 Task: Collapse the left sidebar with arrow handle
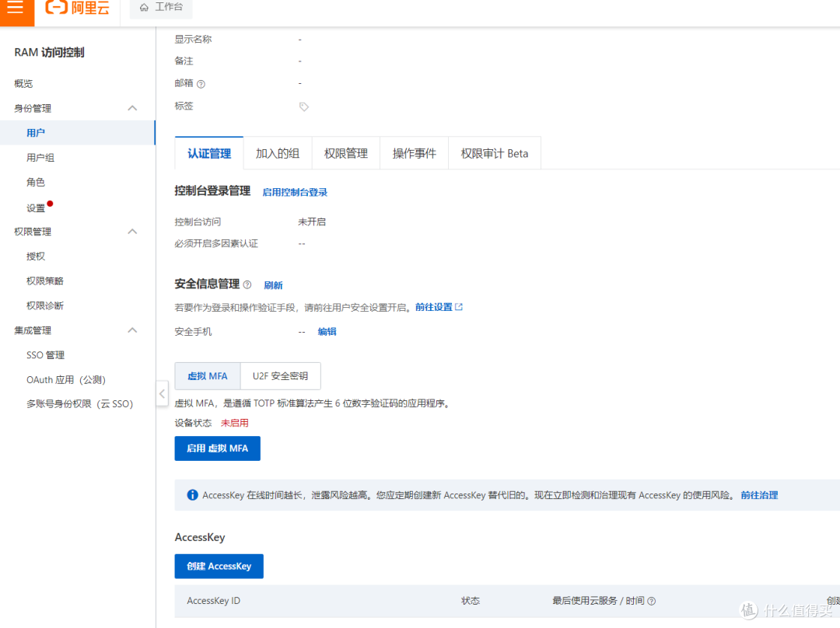(162, 393)
